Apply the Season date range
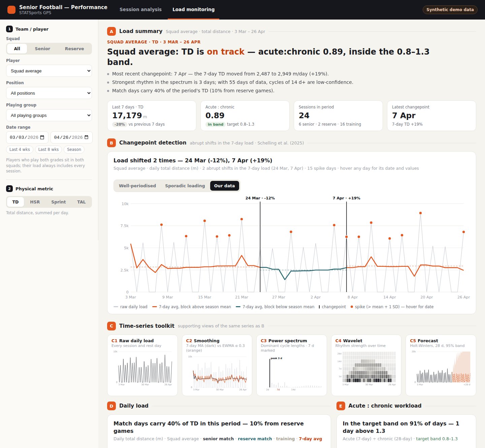485x448 pixels. 74,150
